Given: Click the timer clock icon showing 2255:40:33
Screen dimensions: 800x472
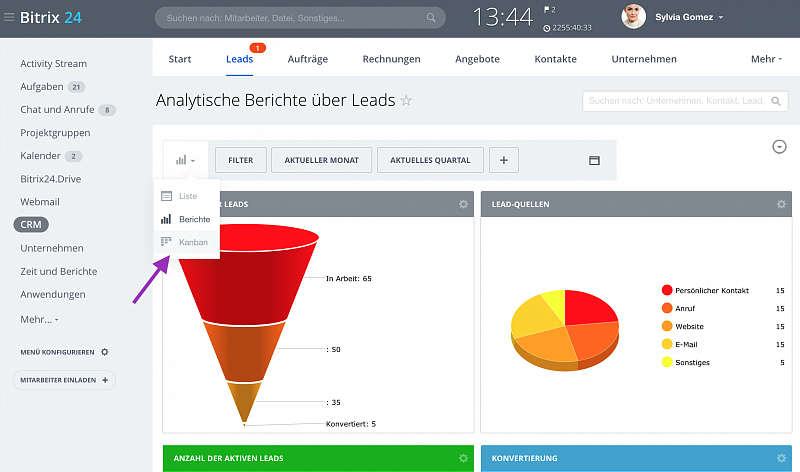Looking at the screenshot, I should click(547, 28).
